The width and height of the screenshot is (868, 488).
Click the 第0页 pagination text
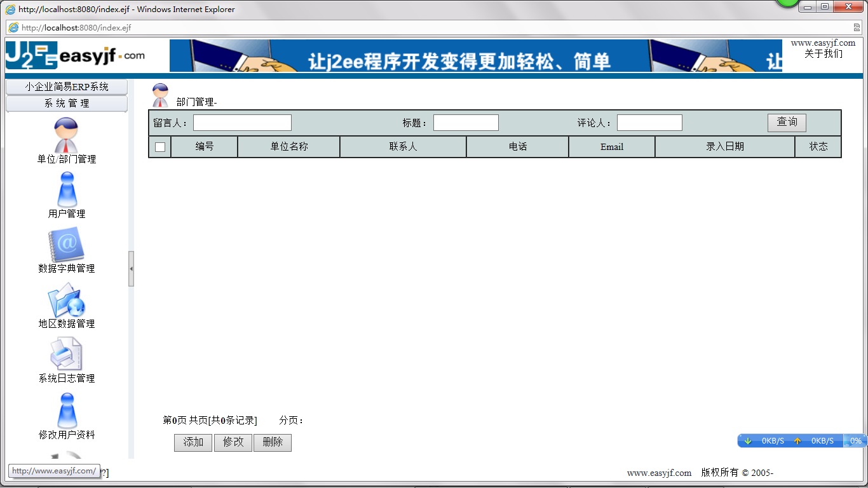pos(175,421)
